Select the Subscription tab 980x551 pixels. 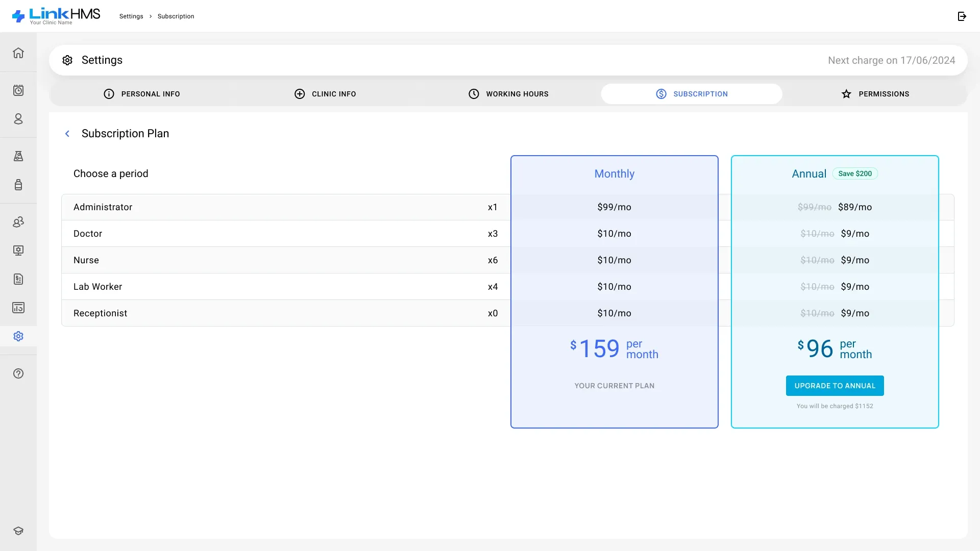tap(692, 94)
